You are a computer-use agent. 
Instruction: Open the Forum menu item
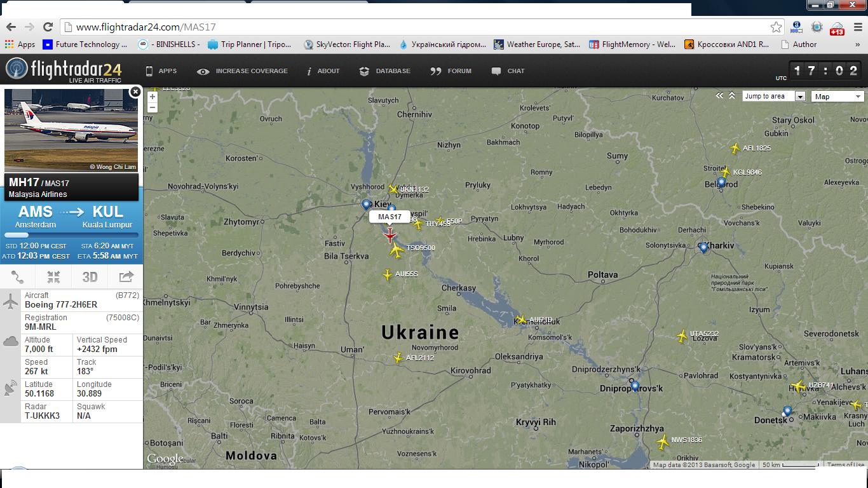[451, 71]
